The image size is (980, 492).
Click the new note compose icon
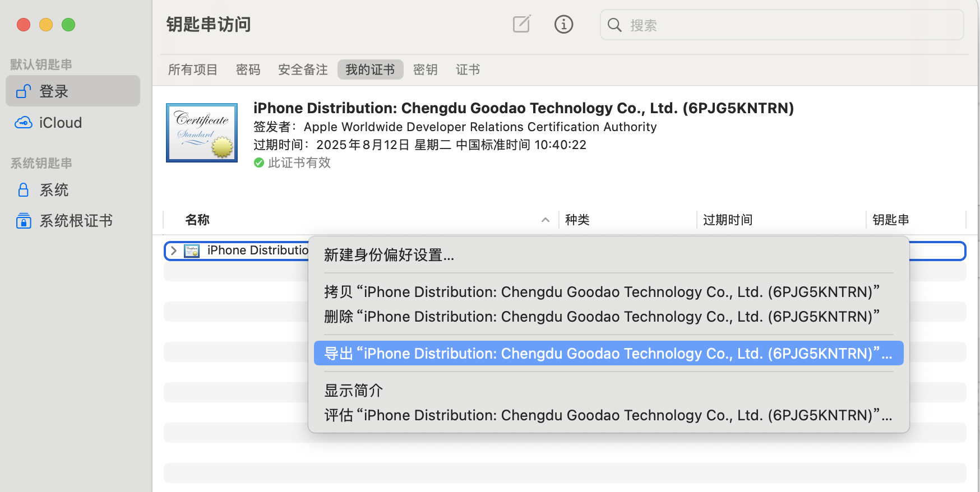(x=521, y=25)
